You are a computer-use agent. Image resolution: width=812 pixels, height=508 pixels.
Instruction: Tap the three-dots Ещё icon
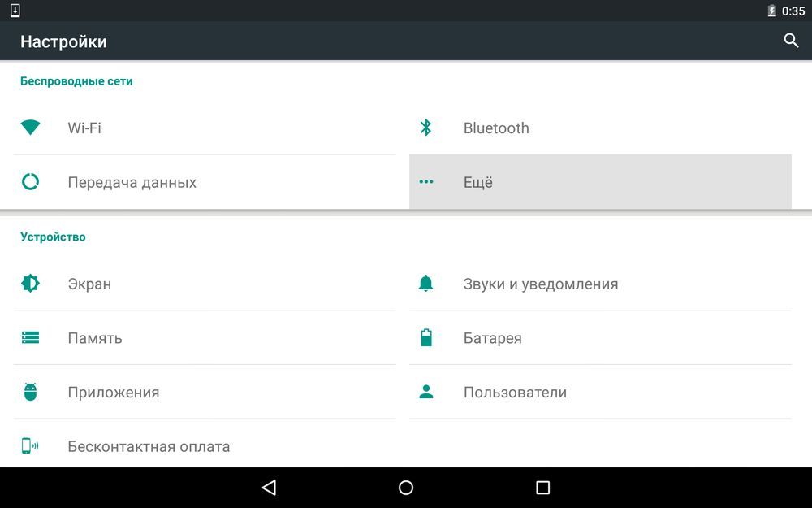click(426, 182)
